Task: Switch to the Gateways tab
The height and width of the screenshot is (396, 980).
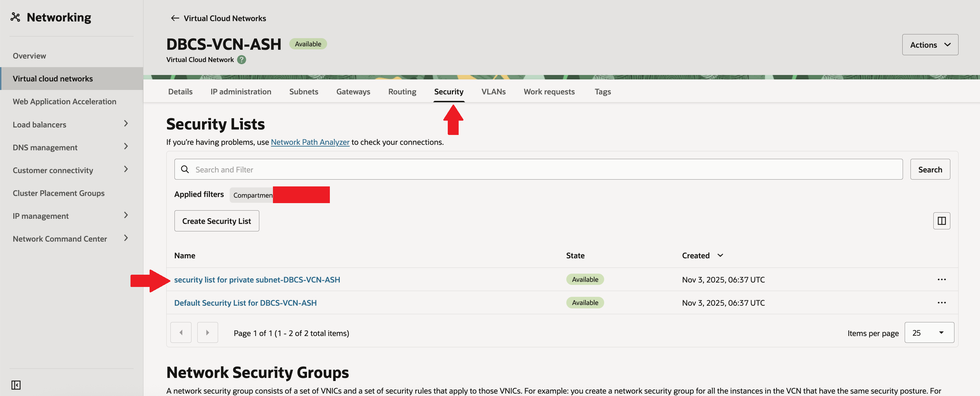Action: click(x=353, y=92)
